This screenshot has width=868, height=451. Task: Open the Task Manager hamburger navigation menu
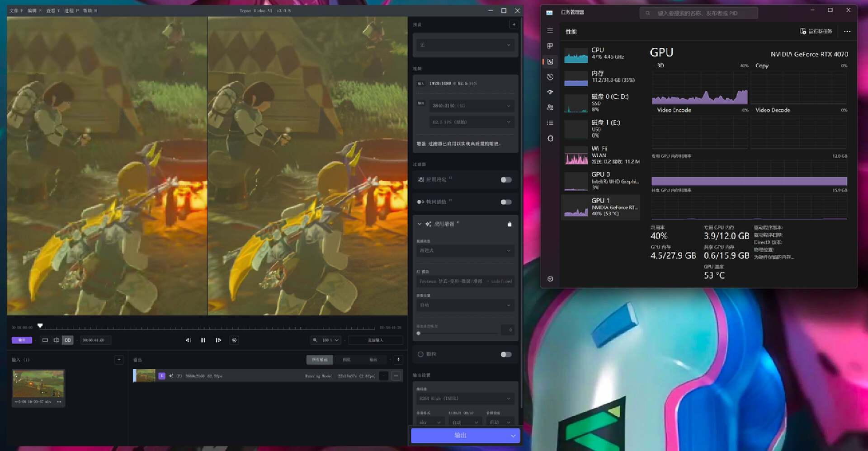point(550,31)
